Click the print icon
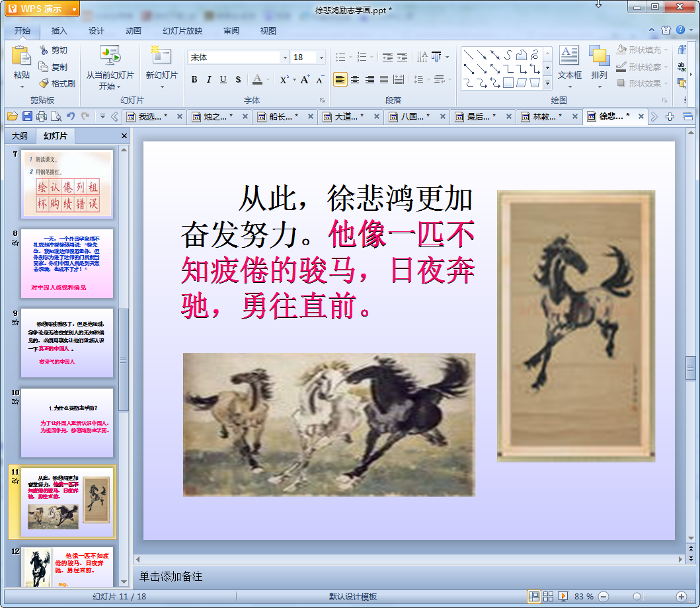Viewport: 700px width, 608px height. (42, 116)
